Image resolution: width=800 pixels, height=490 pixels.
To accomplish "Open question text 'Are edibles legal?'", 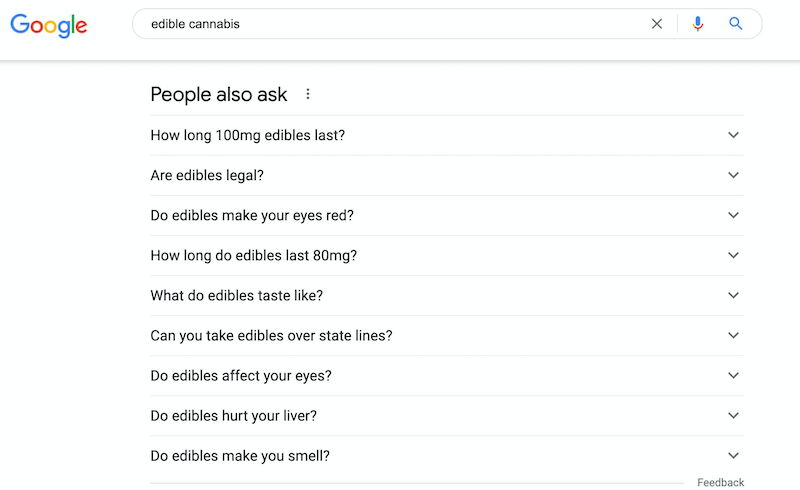I will [207, 175].
